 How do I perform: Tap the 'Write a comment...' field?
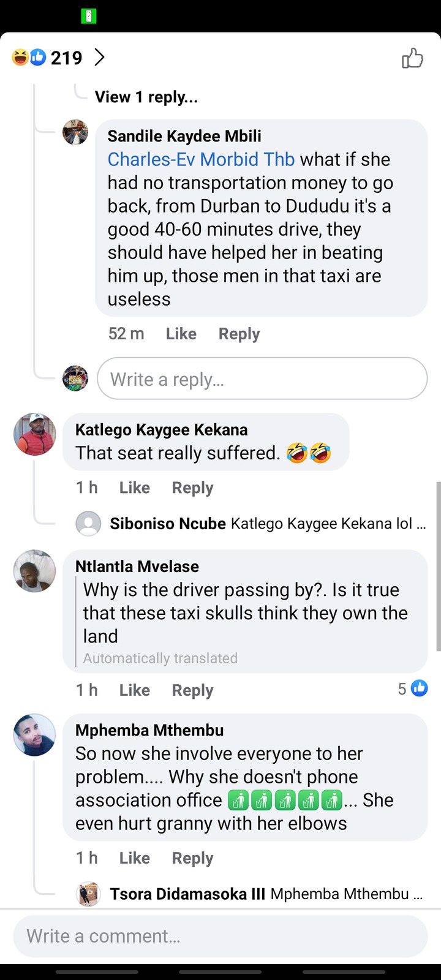[x=220, y=936]
